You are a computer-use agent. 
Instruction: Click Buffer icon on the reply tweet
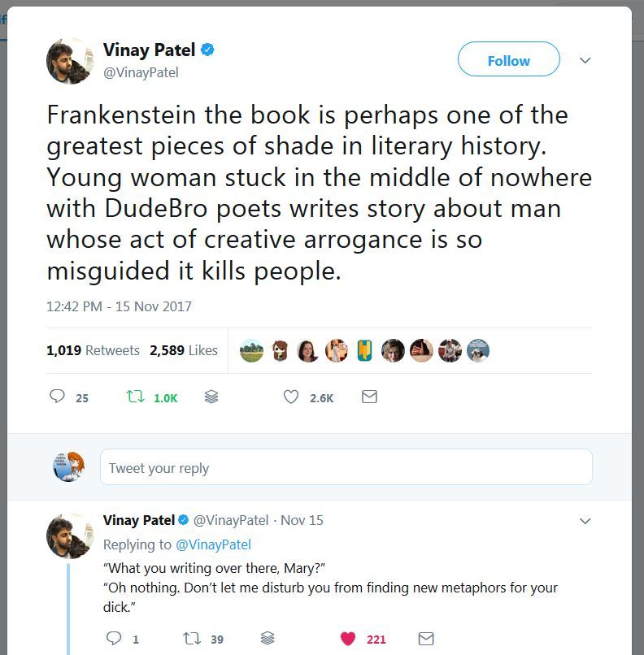pyautogui.click(x=268, y=639)
